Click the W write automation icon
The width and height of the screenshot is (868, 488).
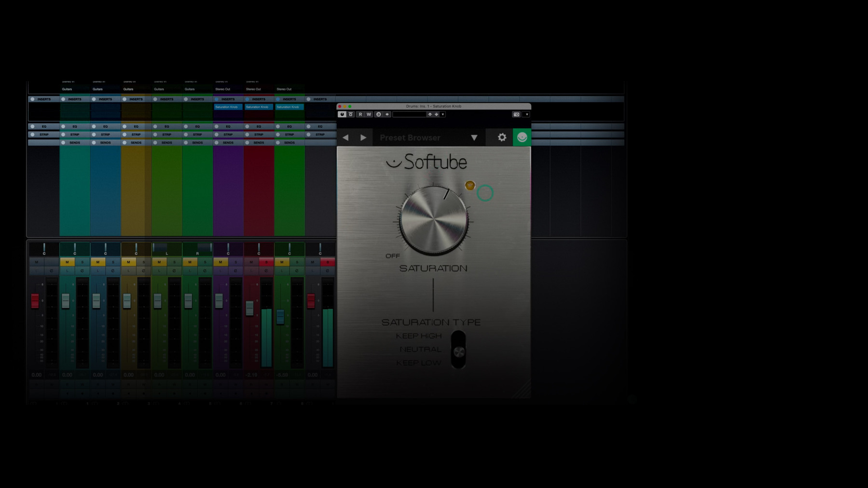369,114
